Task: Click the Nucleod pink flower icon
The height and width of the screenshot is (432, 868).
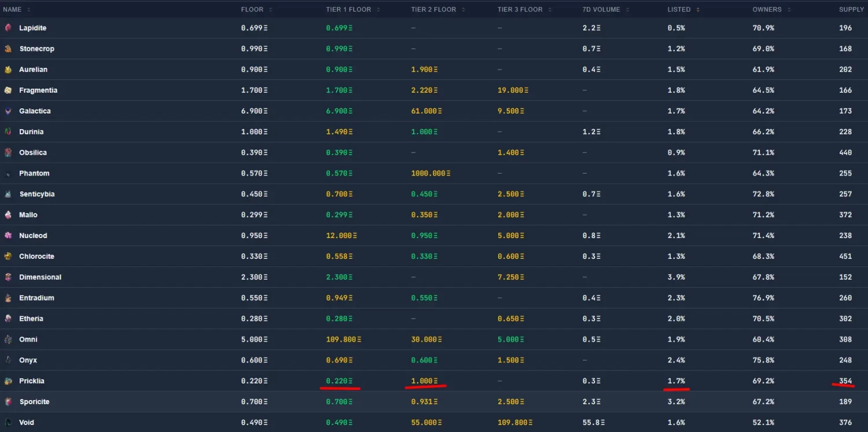Action: tap(8, 236)
